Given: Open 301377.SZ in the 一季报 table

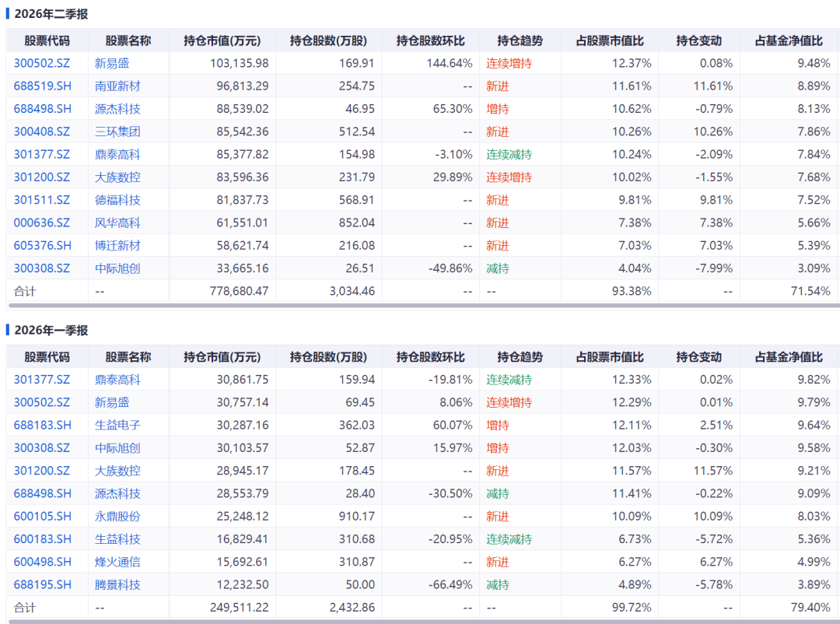Looking at the screenshot, I should [42, 380].
